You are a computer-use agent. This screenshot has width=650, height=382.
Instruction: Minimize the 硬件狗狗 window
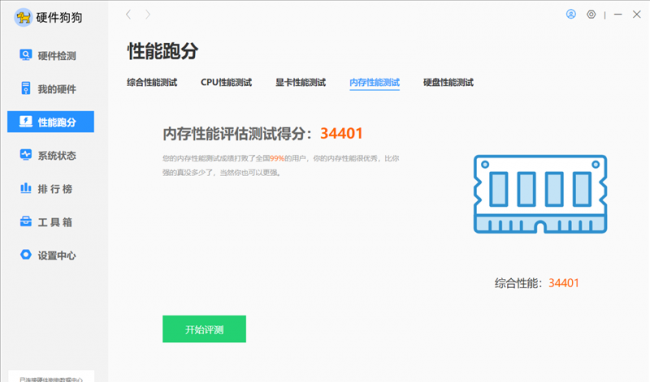(x=618, y=15)
